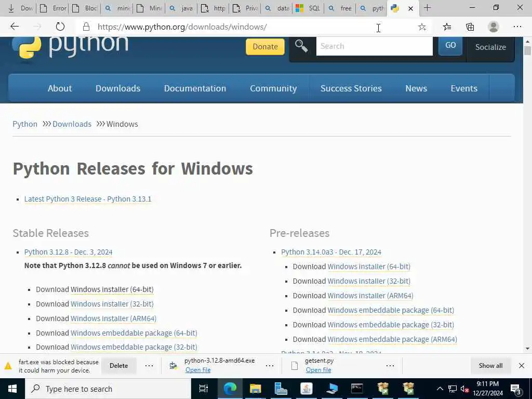Click into the python.org Search field

click(374, 46)
